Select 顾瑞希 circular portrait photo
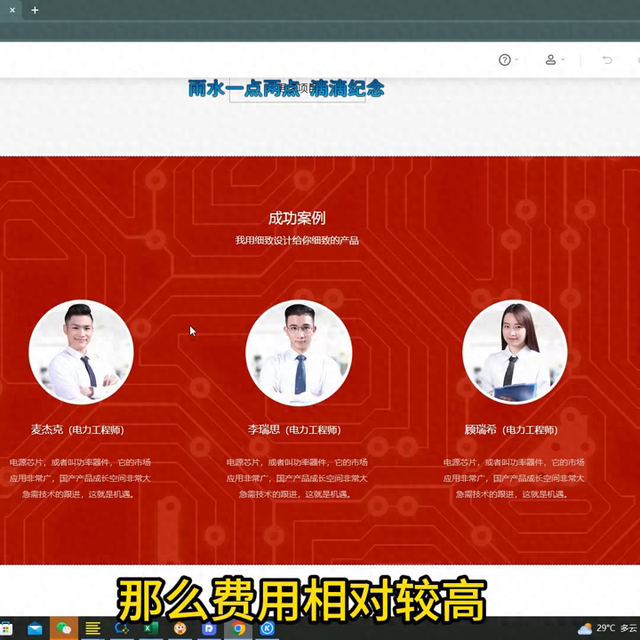Viewport: 640px width, 640px height. (x=514, y=352)
